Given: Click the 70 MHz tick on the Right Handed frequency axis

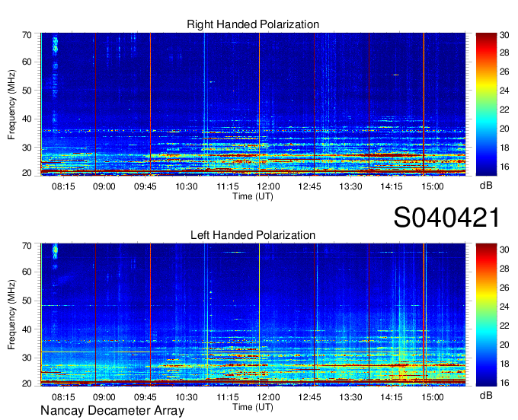Looking at the screenshot, I should click(27, 35).
